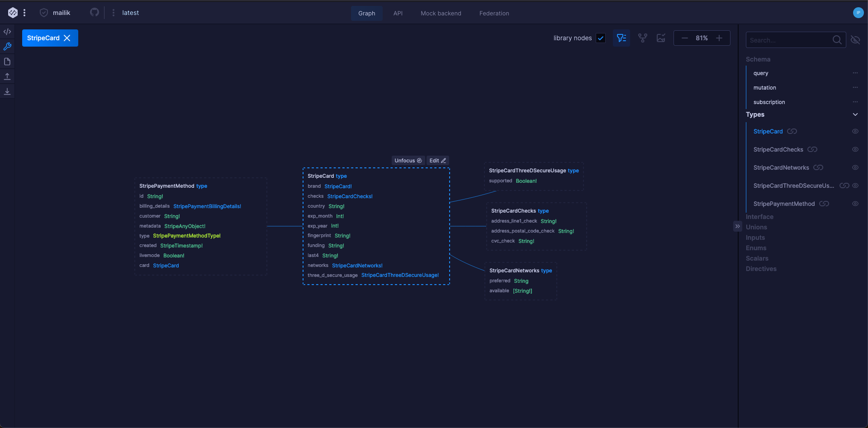Click the Edit button above StripeCard node
The height and width of the screenshot is (428, 868).
[x=437, y=161]
